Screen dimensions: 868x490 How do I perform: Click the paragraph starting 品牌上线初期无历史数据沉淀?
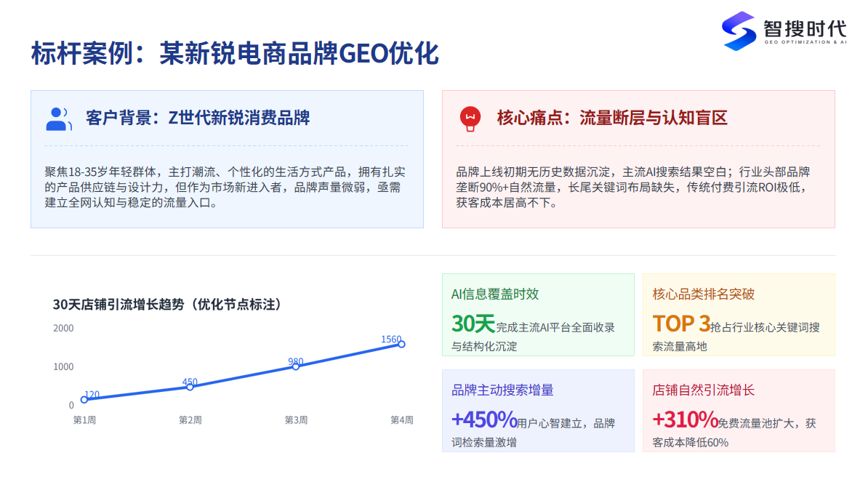click(632, 187)
